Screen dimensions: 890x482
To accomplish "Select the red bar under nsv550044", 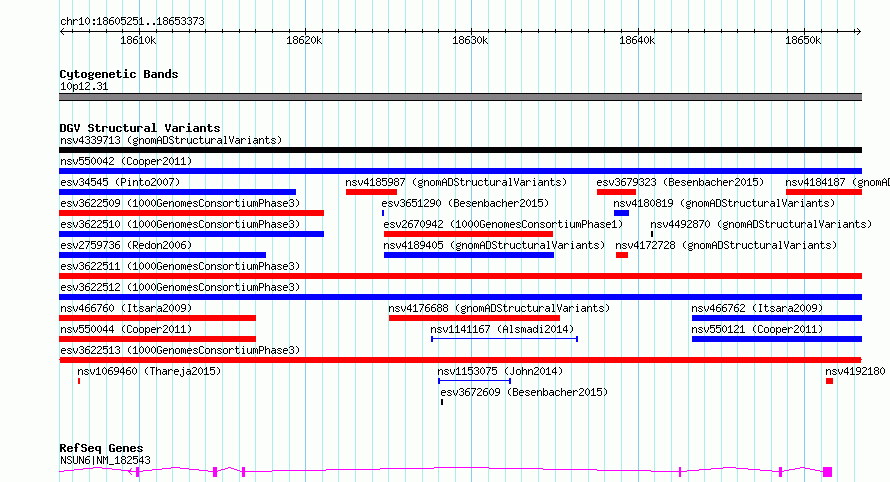I will click(x=157, y=339).
